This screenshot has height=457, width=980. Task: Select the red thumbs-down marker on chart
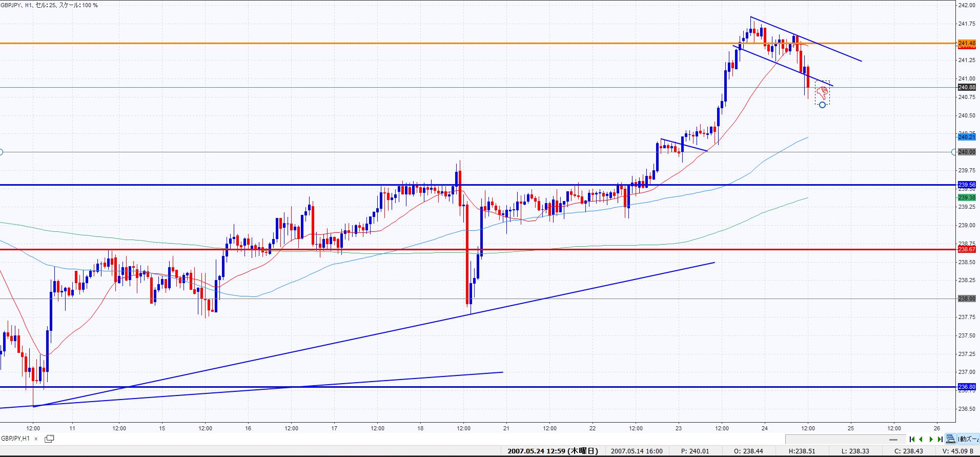tap(822, 93)
